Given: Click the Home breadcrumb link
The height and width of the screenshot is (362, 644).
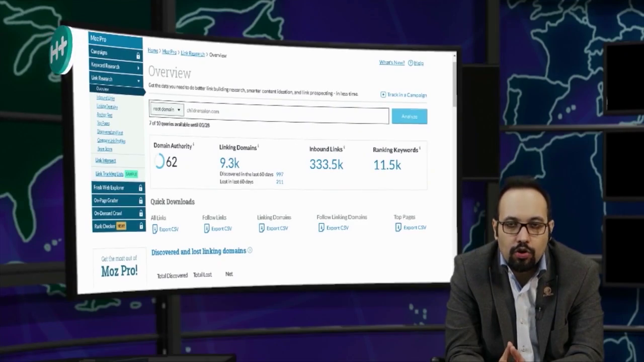Looking at the screenshot, I should (x=153, y=51).
